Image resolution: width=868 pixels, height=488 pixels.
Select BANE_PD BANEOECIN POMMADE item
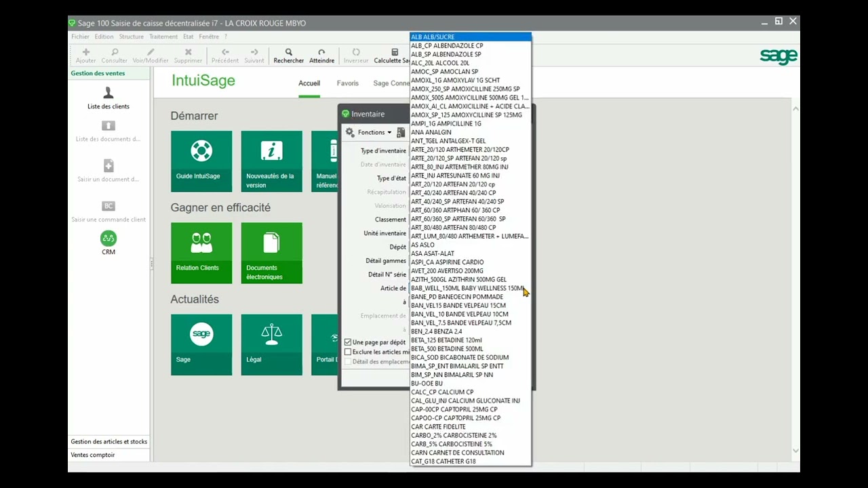[x=471, y=297]
